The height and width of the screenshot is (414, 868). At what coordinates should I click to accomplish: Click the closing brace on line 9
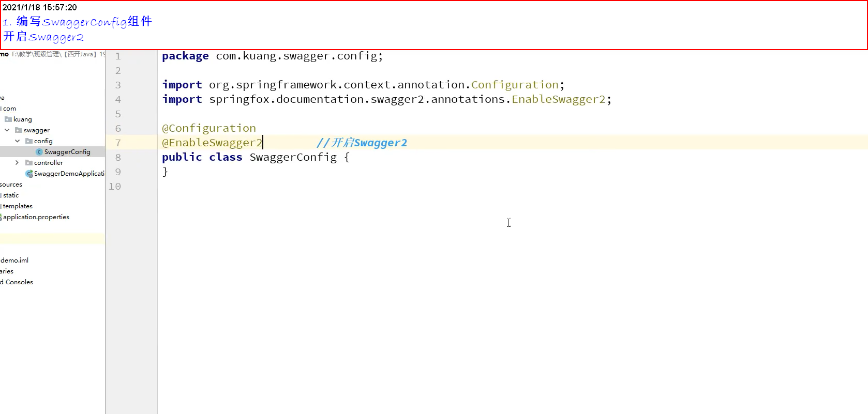tap(165, 172)
